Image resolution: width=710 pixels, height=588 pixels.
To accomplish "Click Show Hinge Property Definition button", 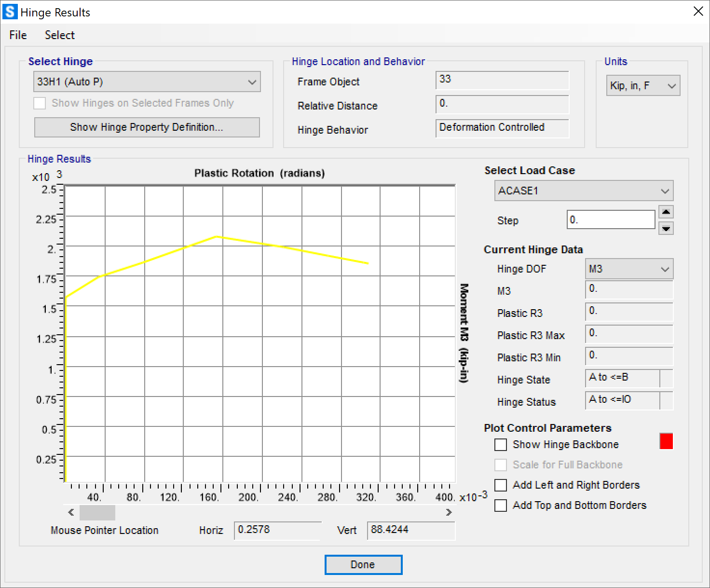I will (147, 127).
